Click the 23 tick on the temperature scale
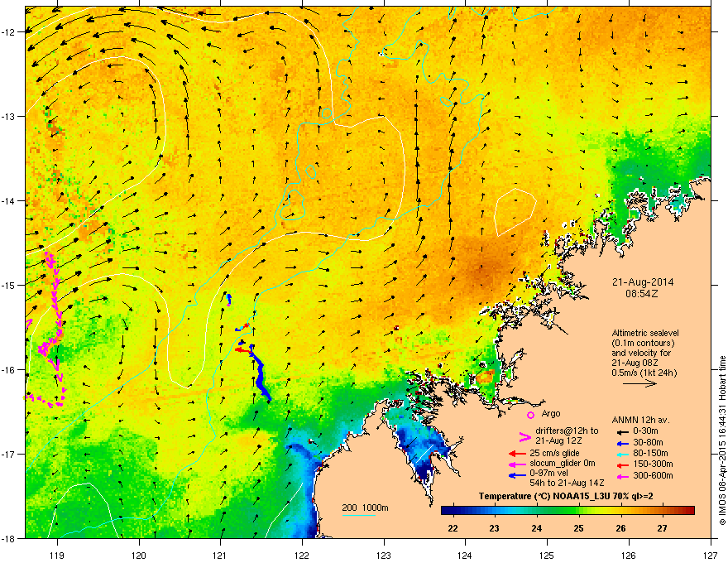The width and height of the screenshot is (728, 563). (x=494, y=528)
